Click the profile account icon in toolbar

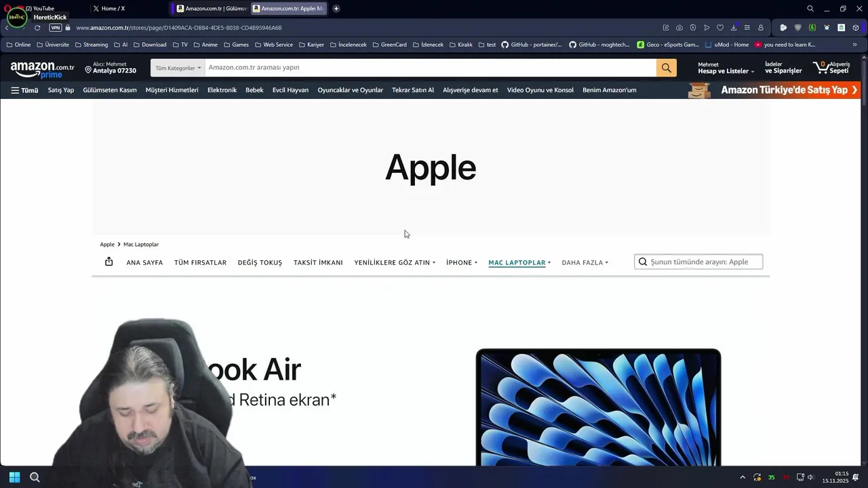point(761,28)
